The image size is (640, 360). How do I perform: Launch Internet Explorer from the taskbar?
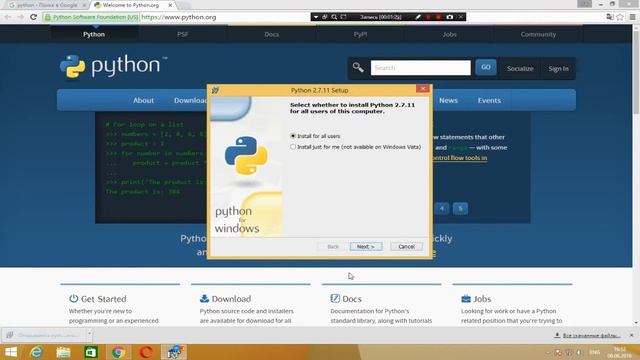(36, 352)
